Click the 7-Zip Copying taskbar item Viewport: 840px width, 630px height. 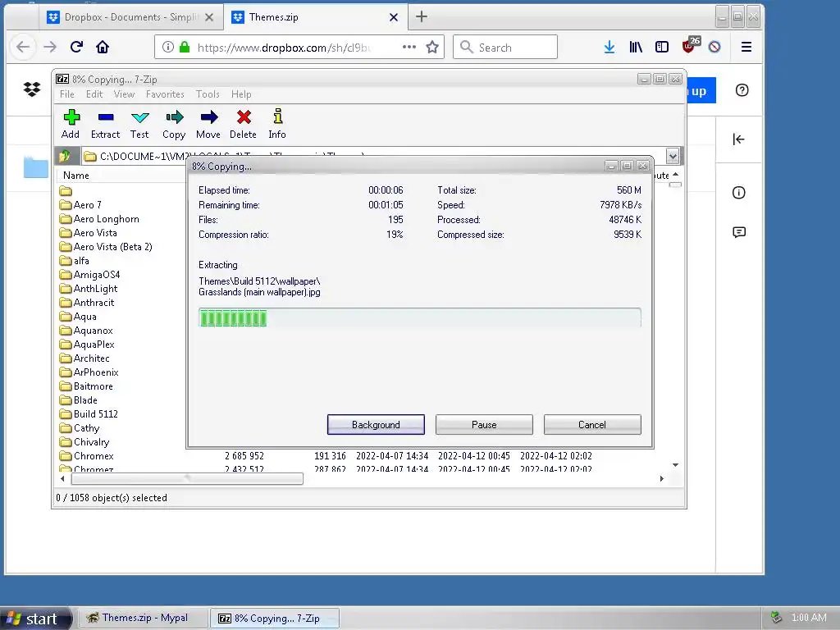[x=274, y=618]
